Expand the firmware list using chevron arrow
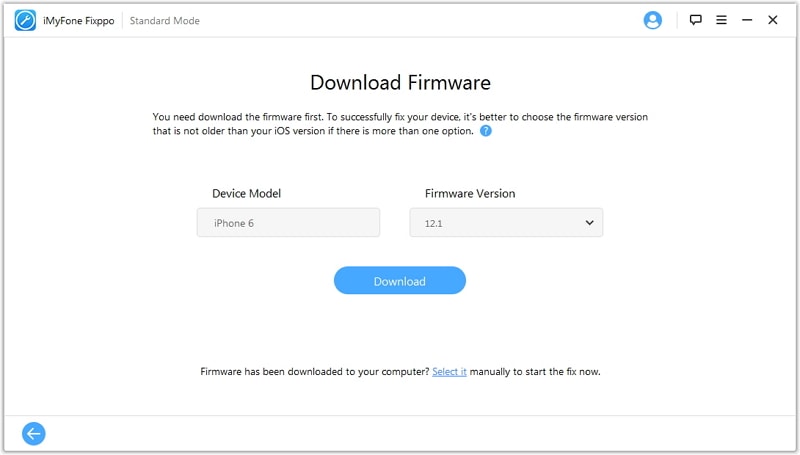 pos(589,223)
